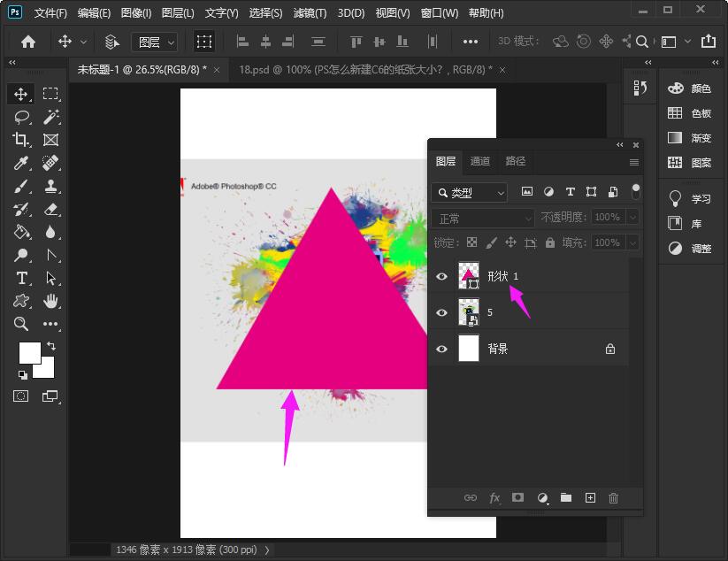Choose the Eyedropper tool
The width and height of the screenshot is (728, 561).
pyautogui.click(x=21, y=163)
